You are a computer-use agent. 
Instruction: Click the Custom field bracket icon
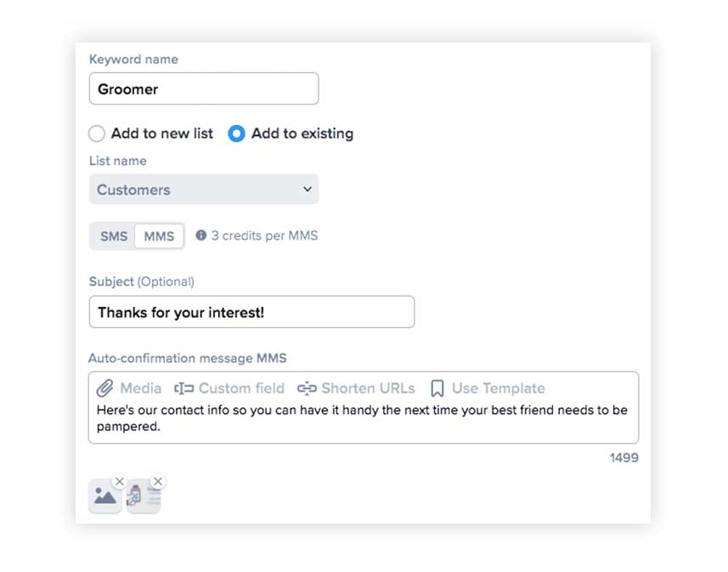(183, 388)
